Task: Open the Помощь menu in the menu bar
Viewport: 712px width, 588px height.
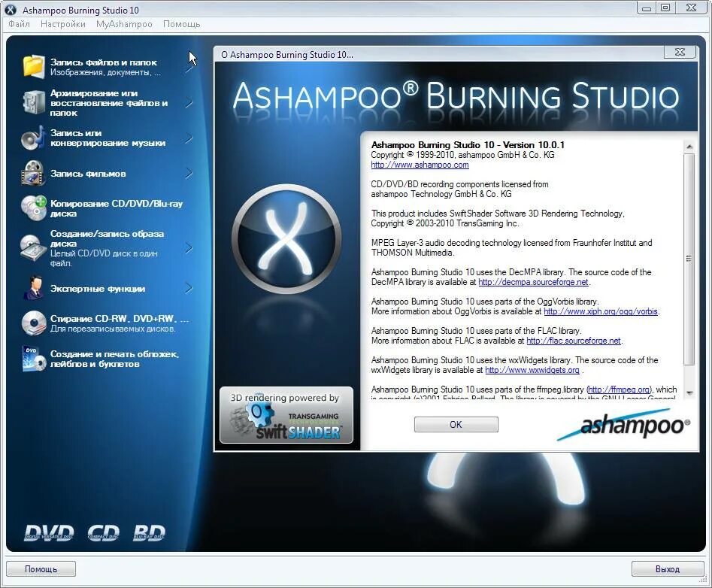Action: (182, 24)
